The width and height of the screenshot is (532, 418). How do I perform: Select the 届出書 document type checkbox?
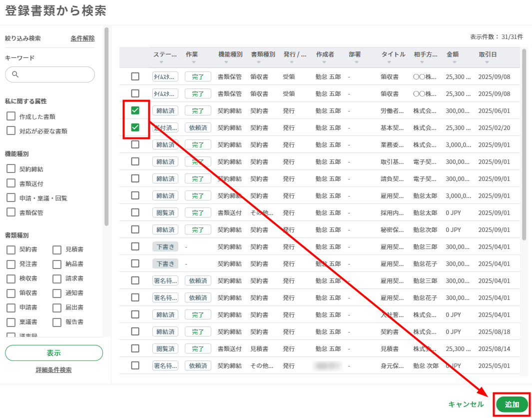point(57,308)
